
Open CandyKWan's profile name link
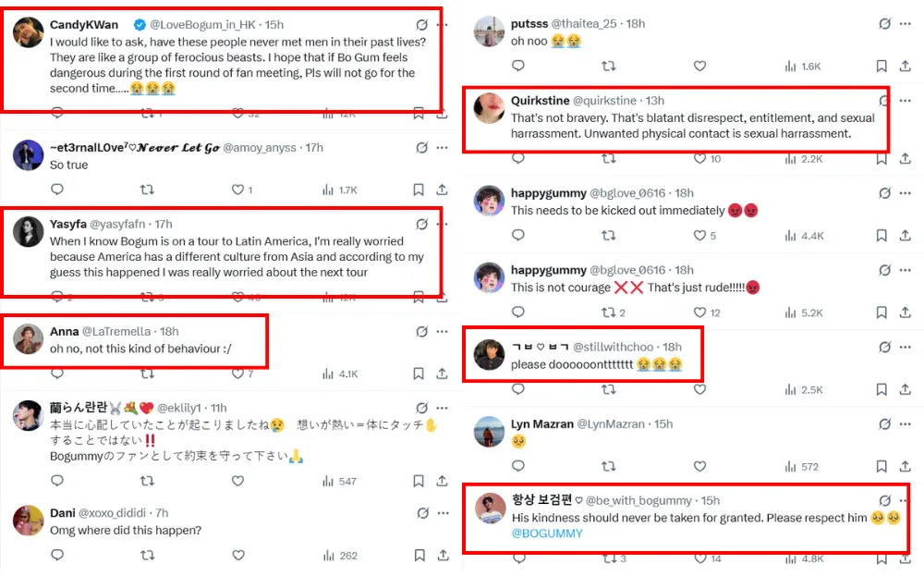point(84,25)
